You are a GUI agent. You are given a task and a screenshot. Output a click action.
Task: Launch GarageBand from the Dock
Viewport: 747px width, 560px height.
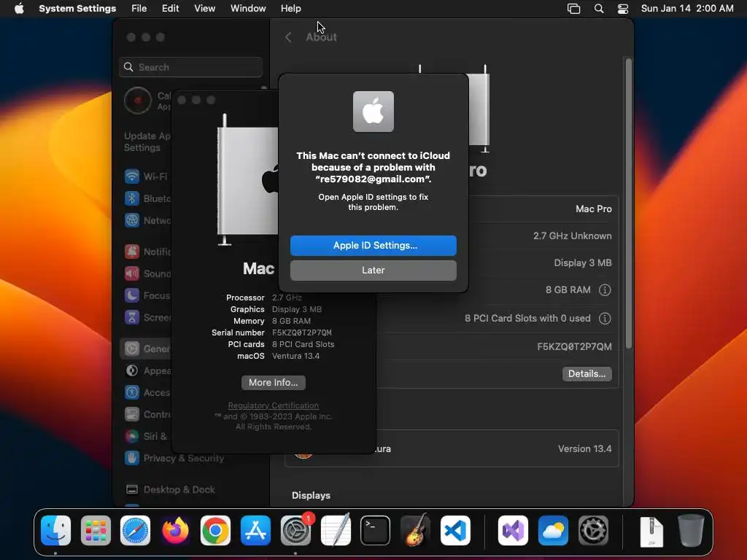click(415, 530)
